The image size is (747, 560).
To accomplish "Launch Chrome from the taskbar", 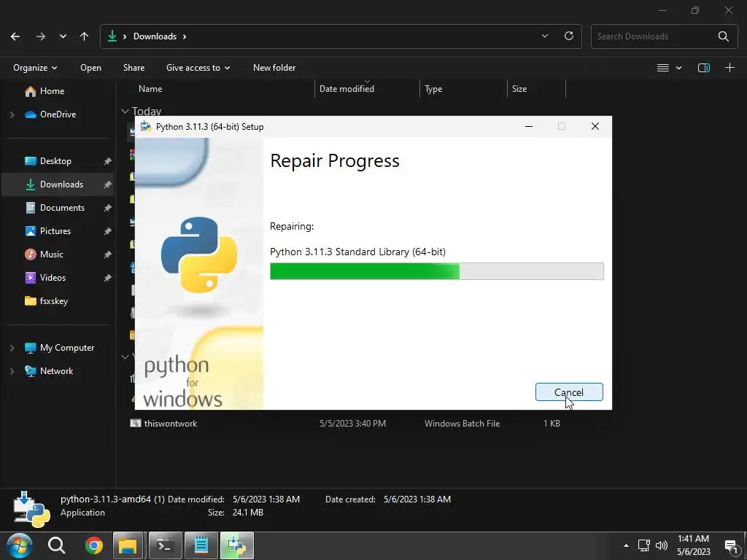I will [x=94, y=545].
